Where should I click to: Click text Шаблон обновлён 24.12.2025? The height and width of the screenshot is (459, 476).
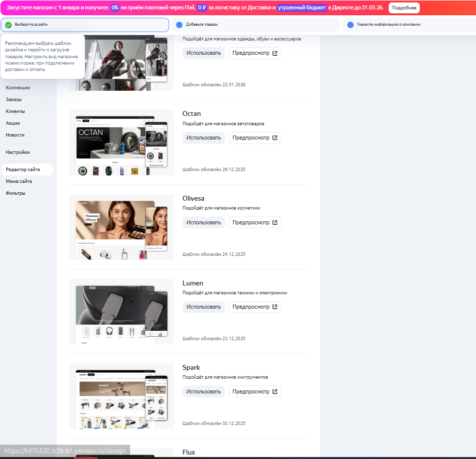(x=214, y=254)
